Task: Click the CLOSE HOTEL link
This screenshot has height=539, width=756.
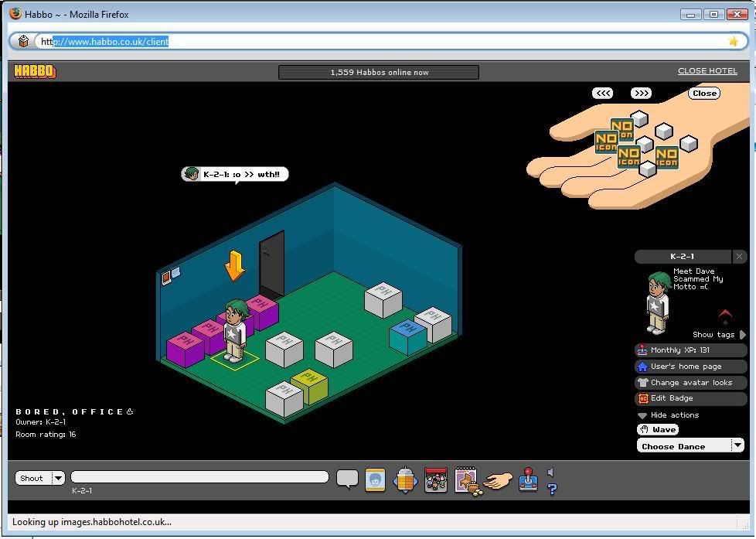Action: [x=707, y=71]
